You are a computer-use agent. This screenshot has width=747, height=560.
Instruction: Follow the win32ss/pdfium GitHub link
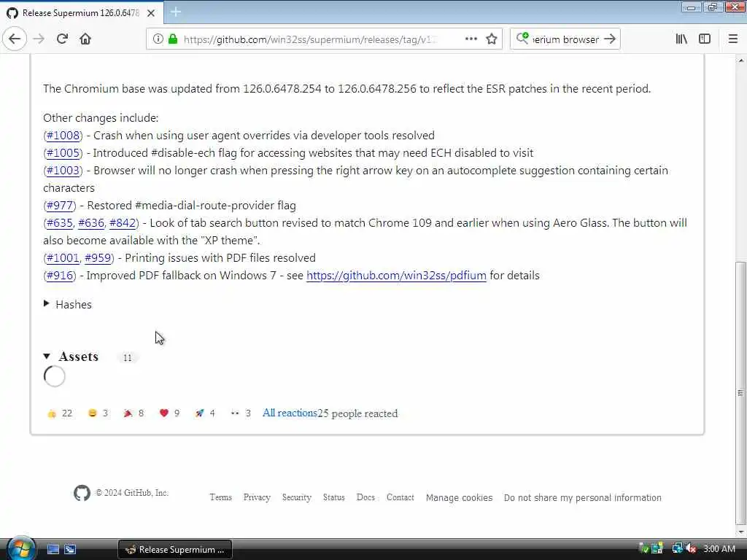pos(396,275)
